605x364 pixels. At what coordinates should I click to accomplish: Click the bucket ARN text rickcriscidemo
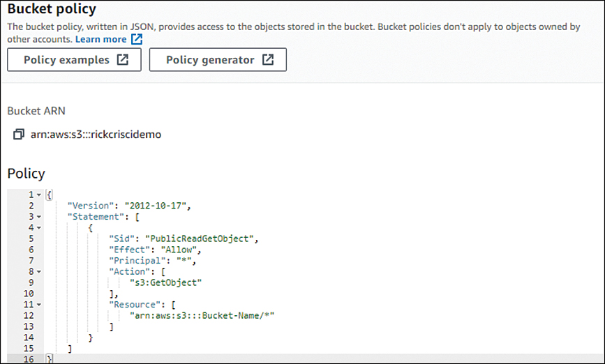pos(96,134)
